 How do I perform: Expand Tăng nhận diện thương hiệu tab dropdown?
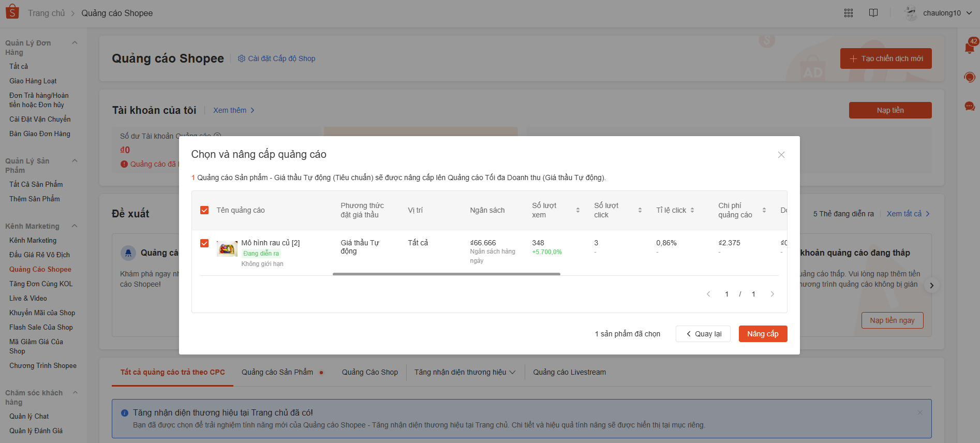point(512,372)
